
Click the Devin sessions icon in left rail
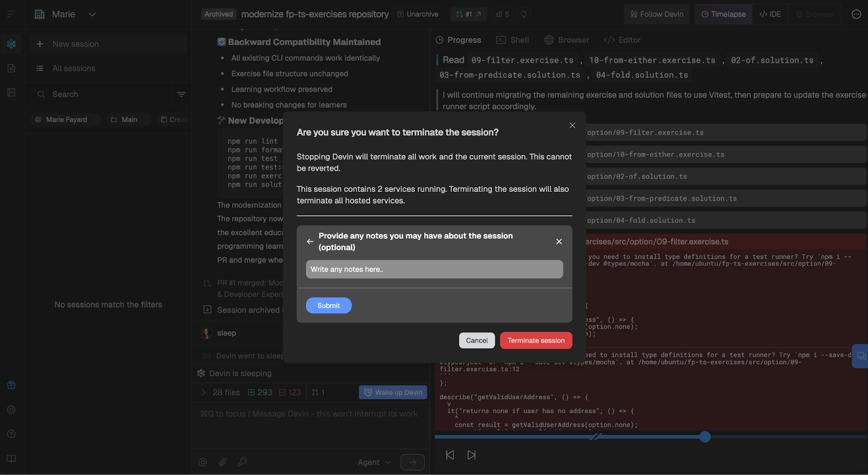pyautogui.click(x=11, y=44)
